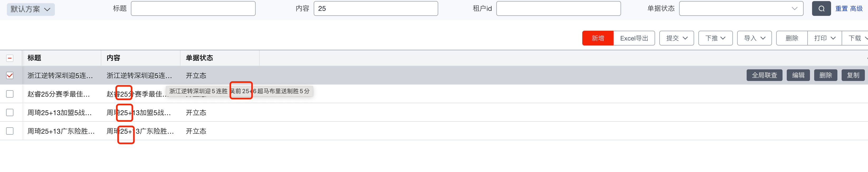Open the 导入 dropdown menu
Viewport: 868px width, 172px height.
[x=754, y=38]
